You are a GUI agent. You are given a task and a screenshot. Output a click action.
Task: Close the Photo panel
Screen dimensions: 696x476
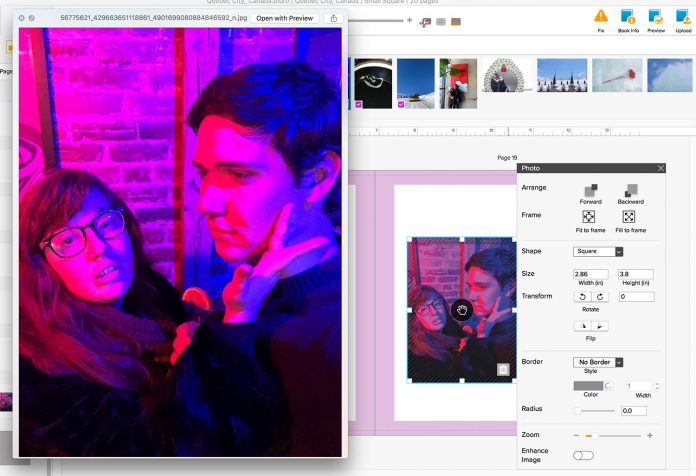[660, 168]
